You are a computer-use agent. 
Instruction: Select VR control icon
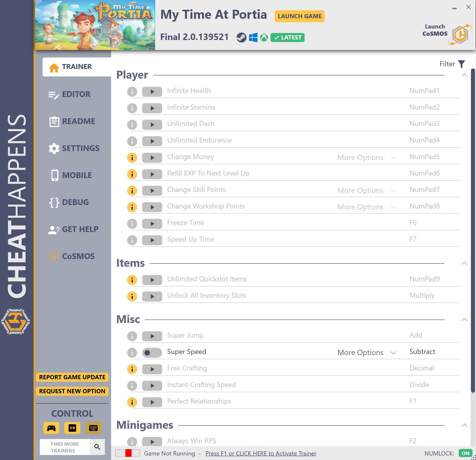(72, 428)
